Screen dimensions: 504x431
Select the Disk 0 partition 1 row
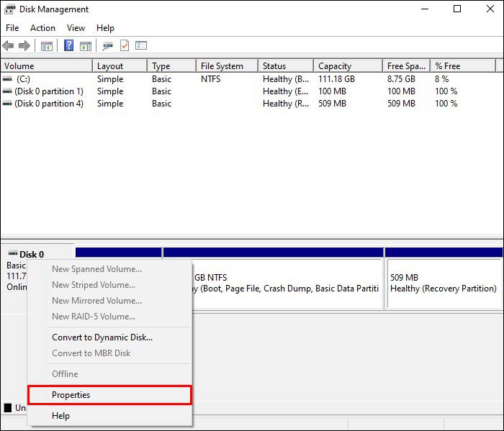coord(49,91)
